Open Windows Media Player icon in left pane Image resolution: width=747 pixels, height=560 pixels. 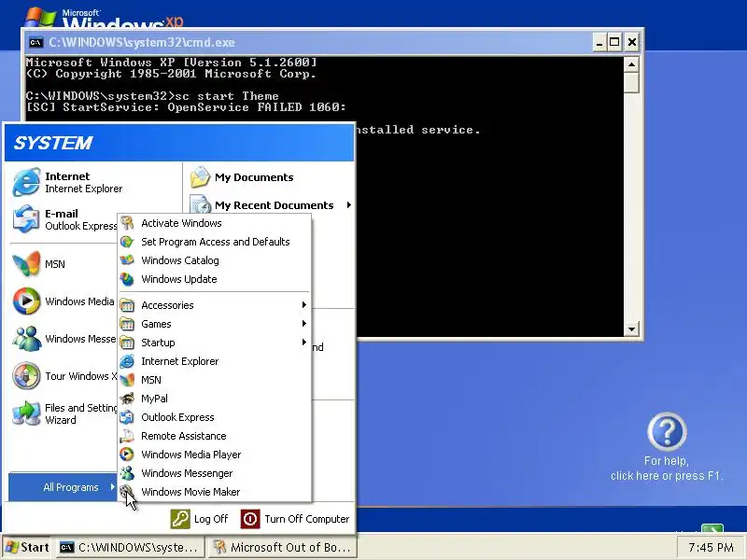[x=26, y=301]
